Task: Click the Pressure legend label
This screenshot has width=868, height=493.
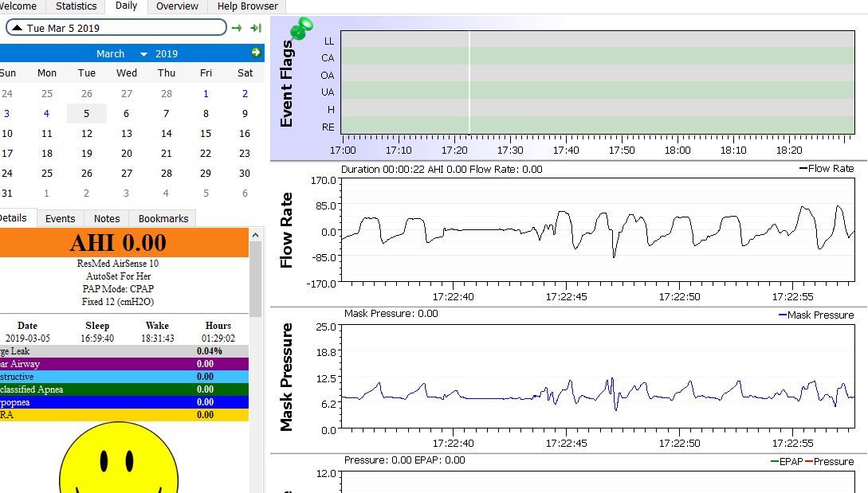Action: click(830, 461)
